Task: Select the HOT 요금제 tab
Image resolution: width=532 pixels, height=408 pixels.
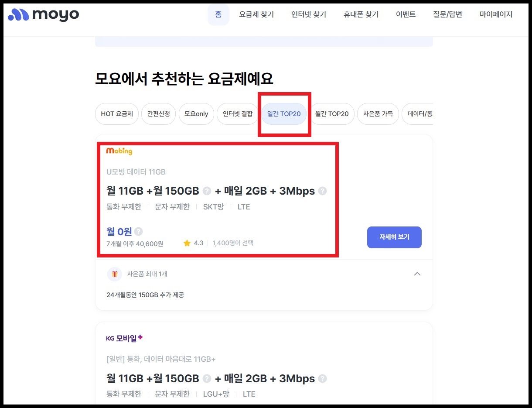Action: 116,114
